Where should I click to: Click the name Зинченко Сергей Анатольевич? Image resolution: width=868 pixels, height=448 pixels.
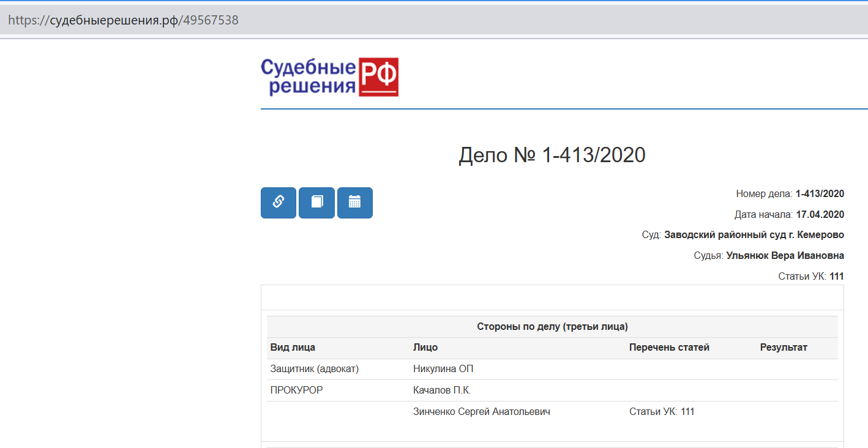click(481, 412)
